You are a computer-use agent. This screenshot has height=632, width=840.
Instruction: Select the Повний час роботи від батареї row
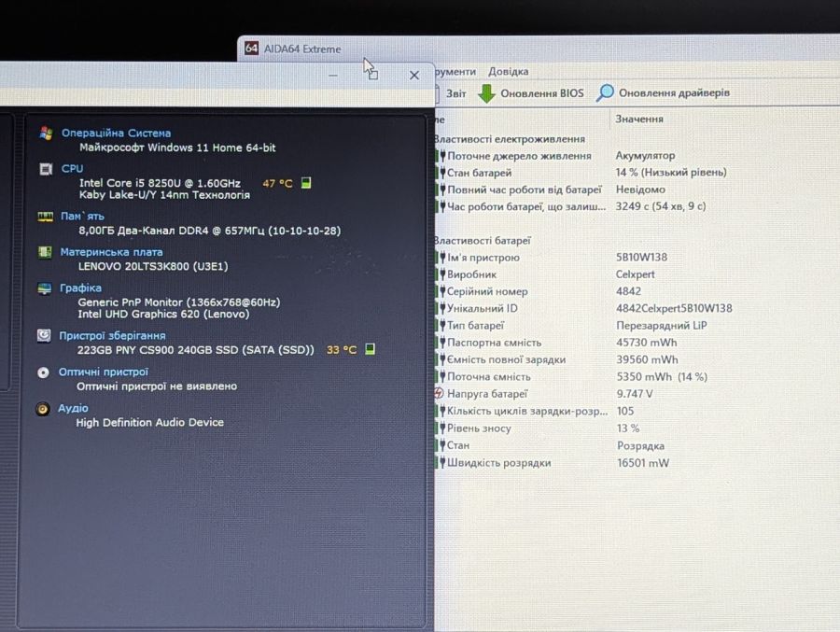coord(551,190)
